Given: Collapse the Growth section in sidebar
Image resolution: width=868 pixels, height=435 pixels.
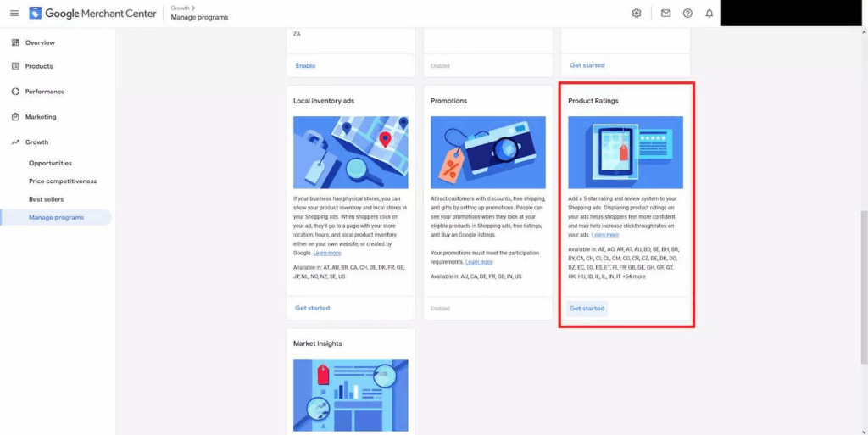Looking at the screenshot, I should click(x=36, y=142).
